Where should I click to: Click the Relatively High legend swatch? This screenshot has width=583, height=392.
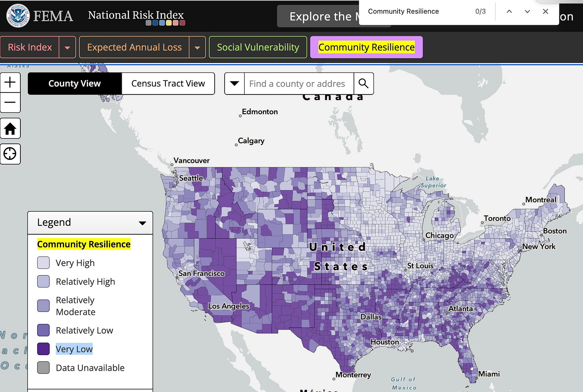[43, 281]
